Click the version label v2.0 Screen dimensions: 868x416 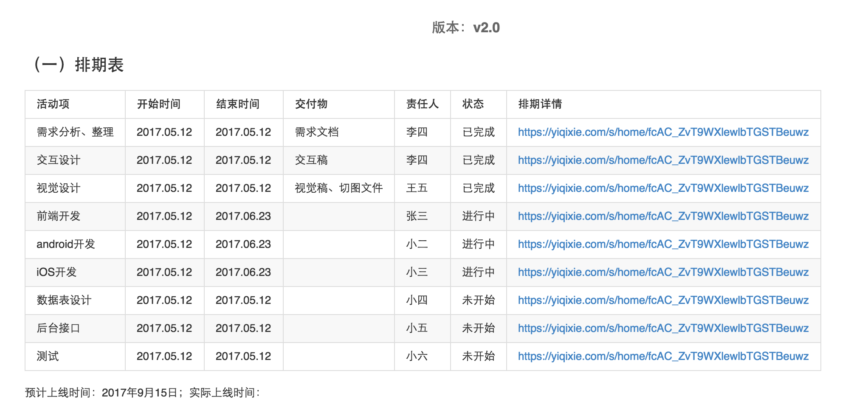pyautogui.click(x=486, y=28)
